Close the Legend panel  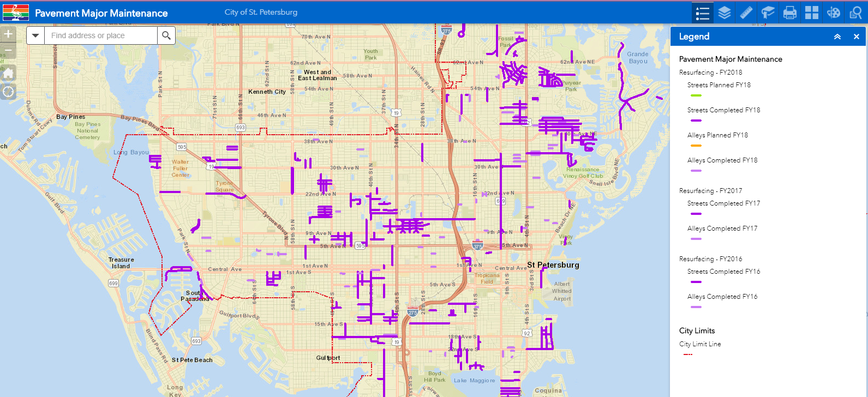coord(857,37)
